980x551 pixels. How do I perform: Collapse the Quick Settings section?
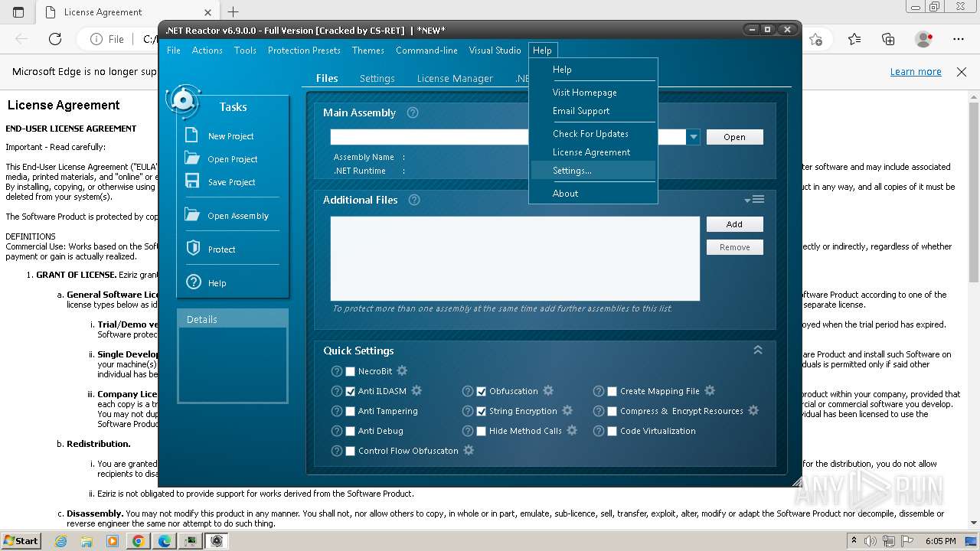[x=758, y=350]
